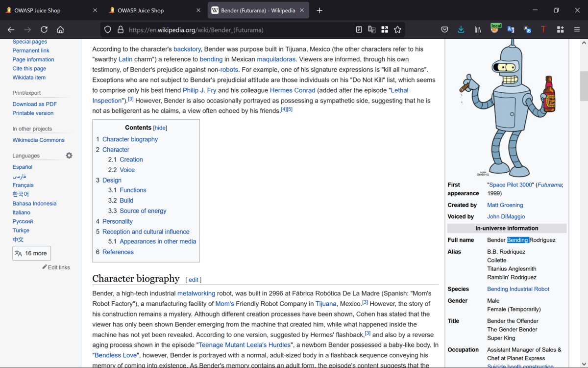Jump to Voice section in contents

tap(127, 170)
